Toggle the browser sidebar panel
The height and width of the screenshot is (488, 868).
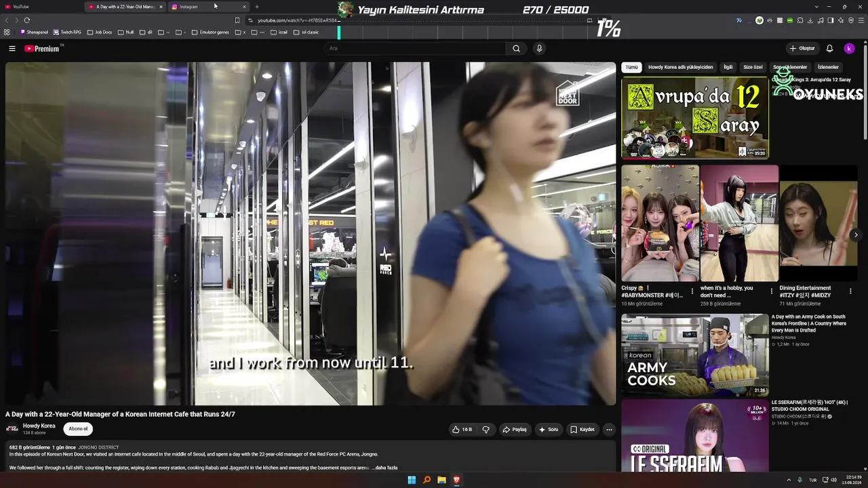831,20
